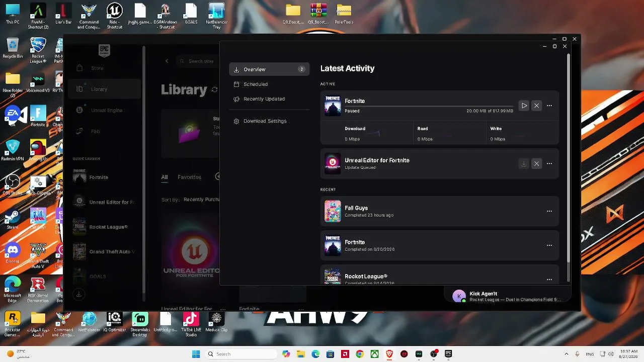Open more options for Unreal Editor for Fortnite
Image resolution: width=644 pixels, height=362 pixels.
549,163
